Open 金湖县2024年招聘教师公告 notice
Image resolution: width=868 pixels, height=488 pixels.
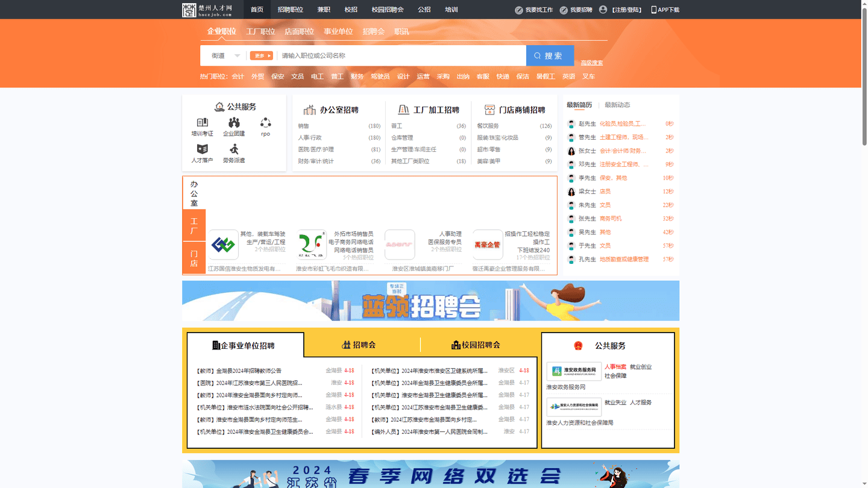tap(239, 371)
